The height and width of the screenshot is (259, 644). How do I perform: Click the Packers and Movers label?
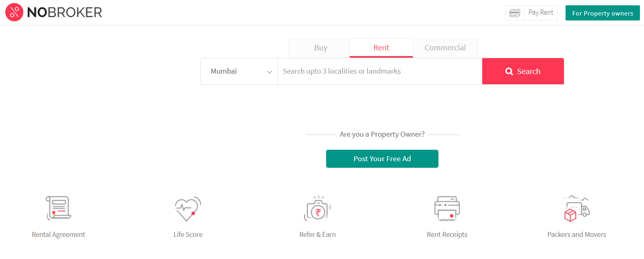pos(577,234)
